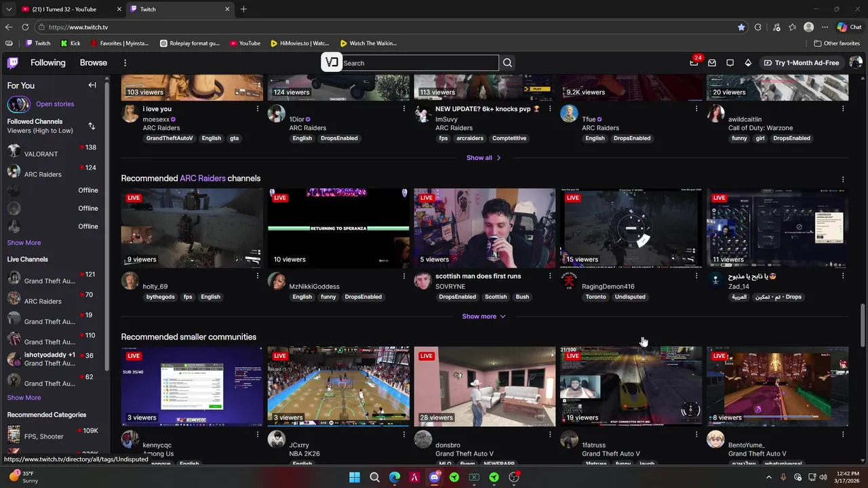
Task: Open the Browse page
Action: pyautogui.click(x=94, y=63)
